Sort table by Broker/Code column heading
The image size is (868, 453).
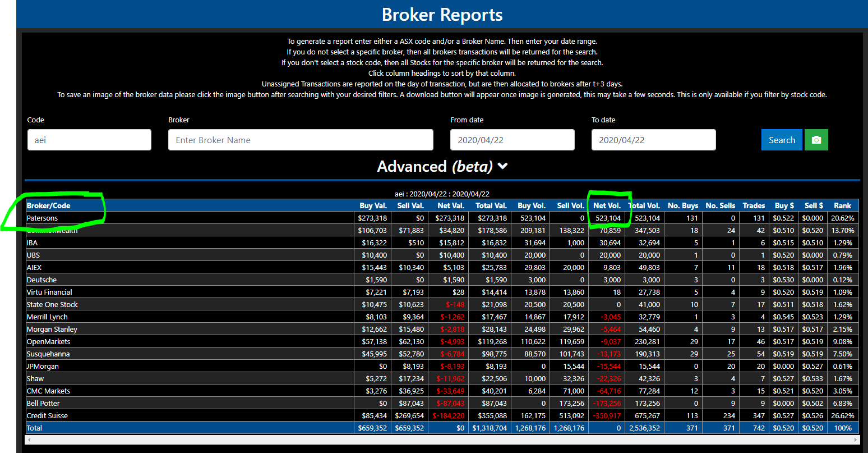(x=49, y=205)
